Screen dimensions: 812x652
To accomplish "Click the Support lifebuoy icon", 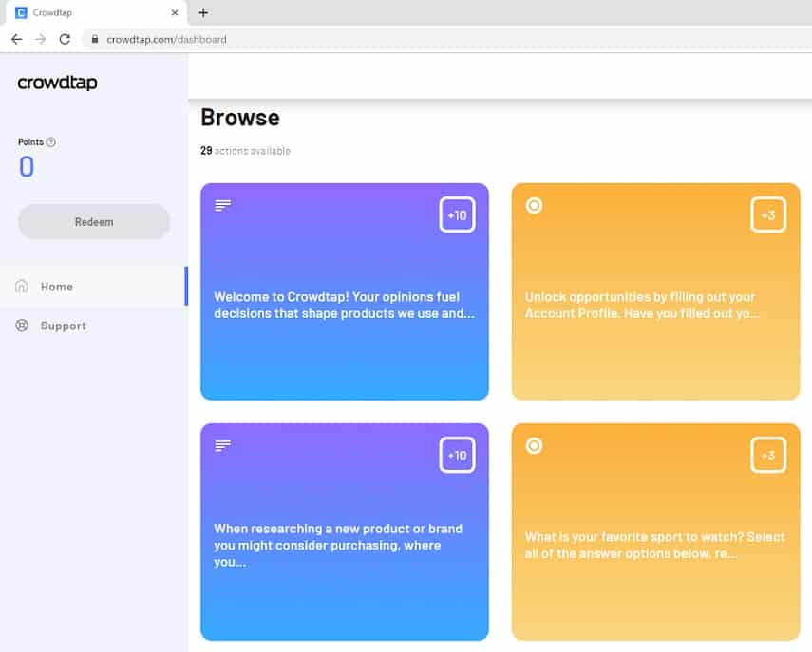I will click(22, 326).
